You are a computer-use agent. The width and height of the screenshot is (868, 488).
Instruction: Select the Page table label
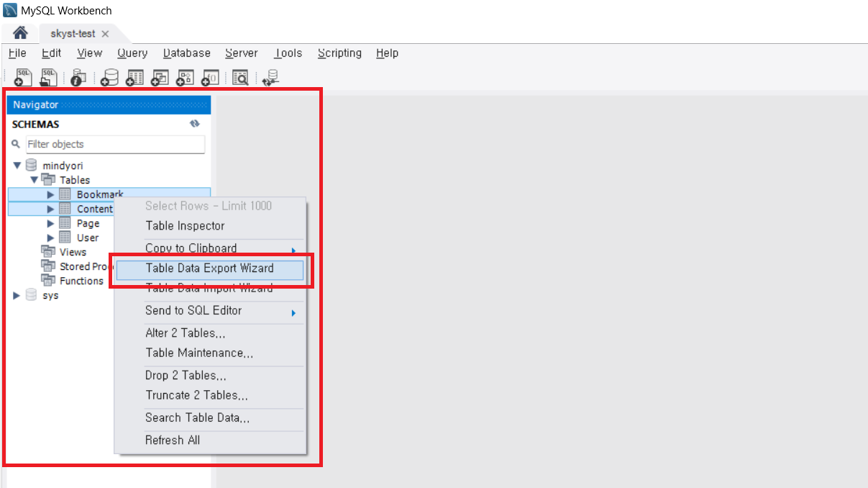[88, 223]
